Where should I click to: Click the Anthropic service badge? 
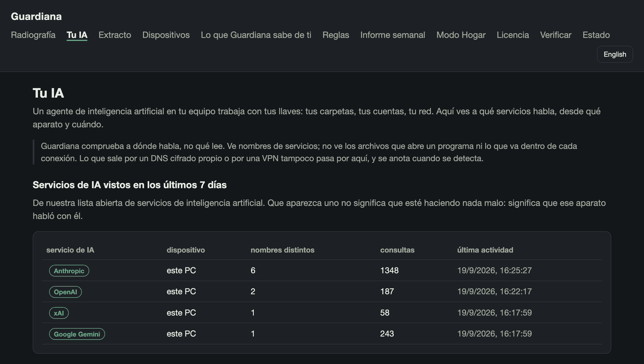point(69,271)
